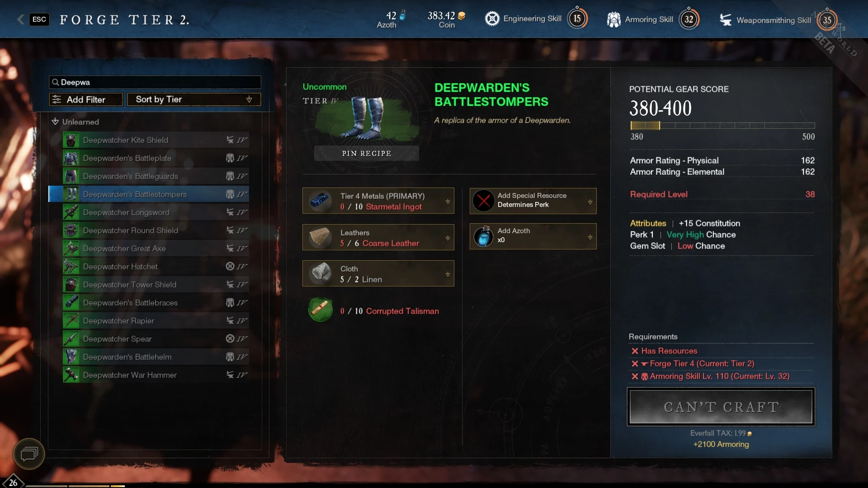Expand the Cloth material dropdown
The width and height of the screenshot is (868, 488).
click(x=448, y=274)
